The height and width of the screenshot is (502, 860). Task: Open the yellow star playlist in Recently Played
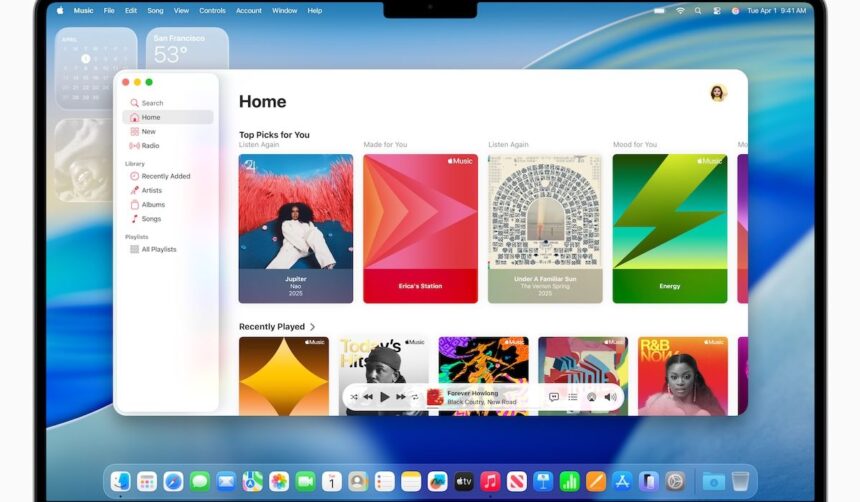(x=284, y=376)
